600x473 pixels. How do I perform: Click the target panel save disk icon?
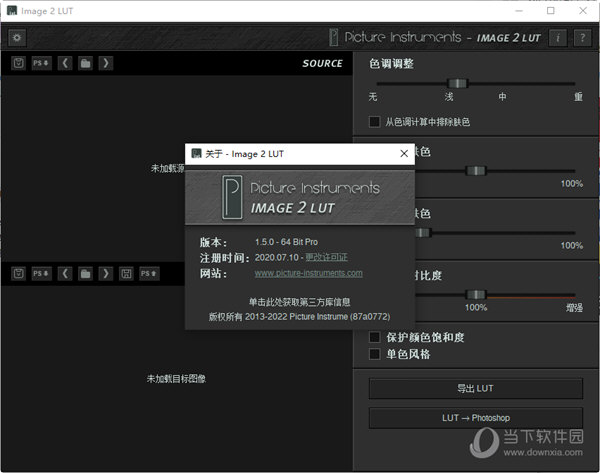tap(126, 273)
